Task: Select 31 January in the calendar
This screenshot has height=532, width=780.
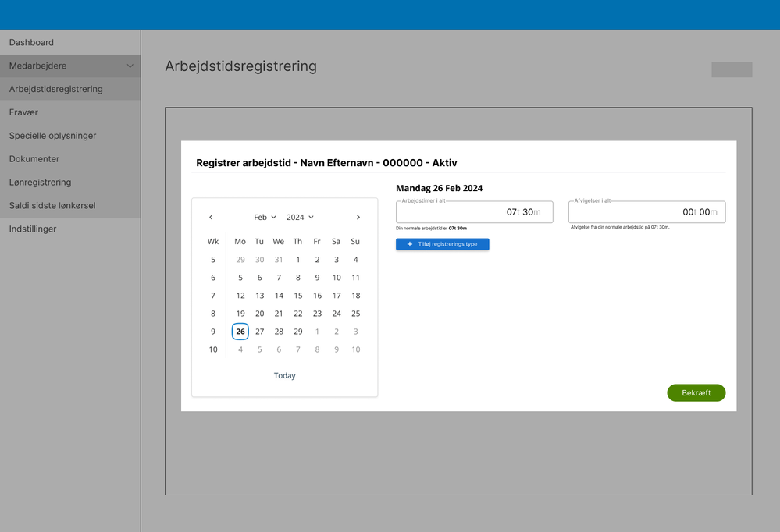Action: [x=279, y=260]
